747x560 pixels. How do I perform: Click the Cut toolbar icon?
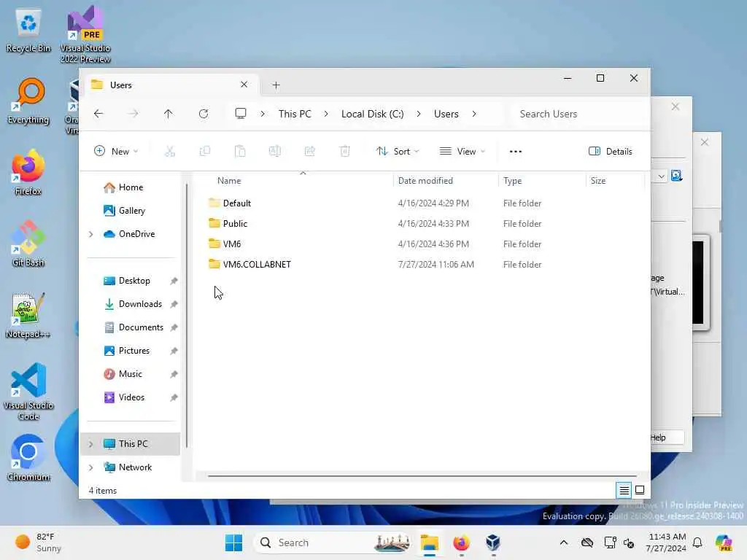pos(169,152)
